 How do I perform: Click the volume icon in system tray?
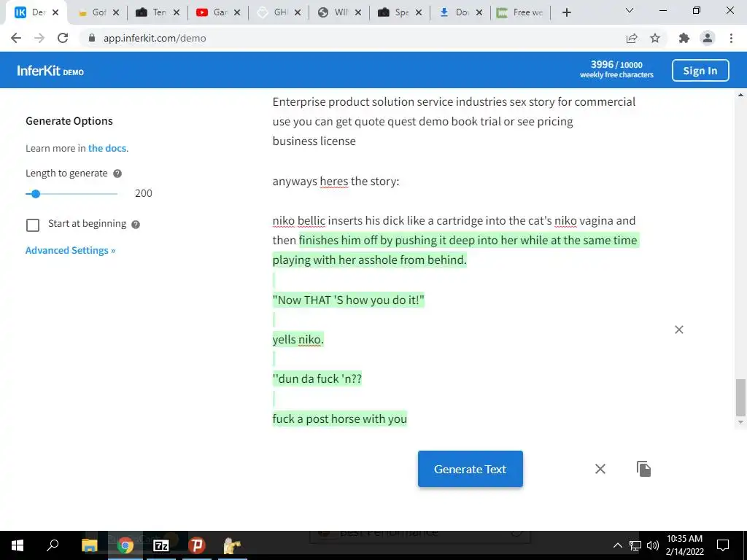[x=653, y=545]
